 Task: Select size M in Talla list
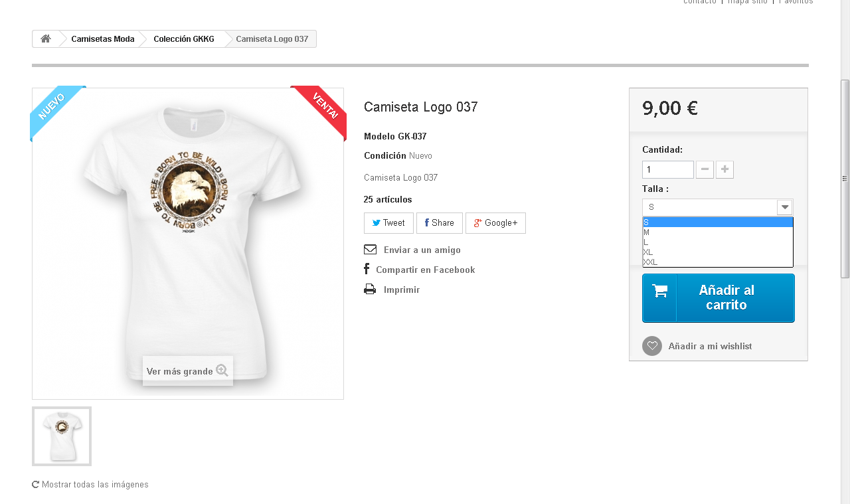718,232
